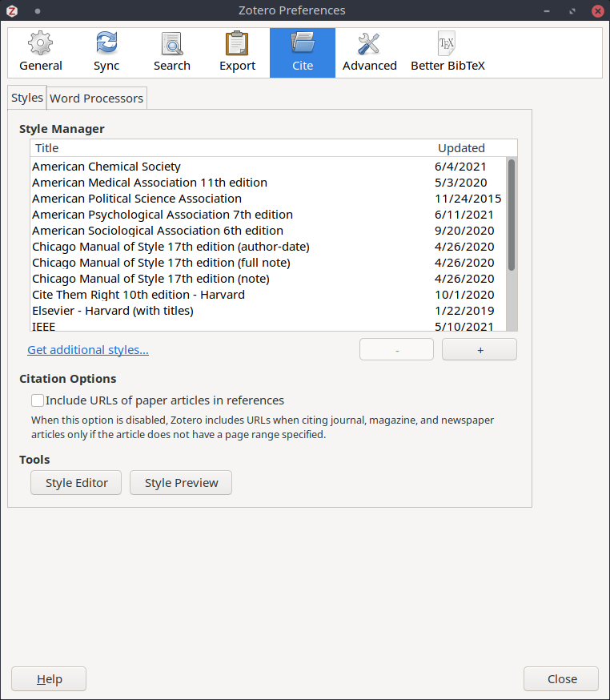The width and height of the screenshot is (610, 700).
Task: Add a new style with the plus button
Action: pyautogui.click(x=479, y=348)
